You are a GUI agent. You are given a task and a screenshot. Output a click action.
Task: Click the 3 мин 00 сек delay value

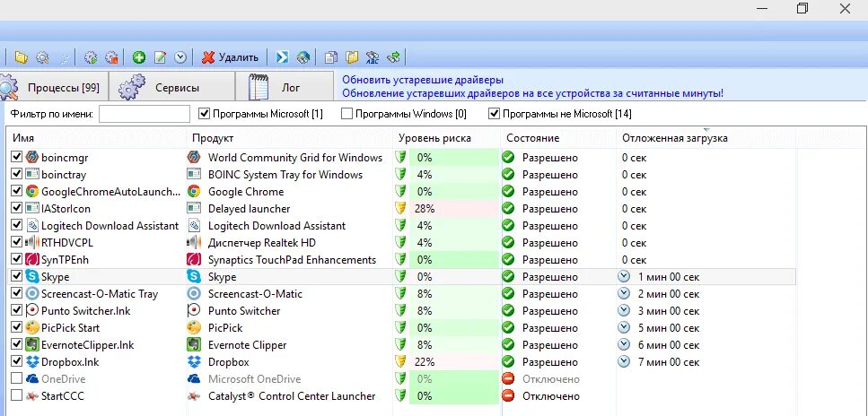tap(669, 311)
